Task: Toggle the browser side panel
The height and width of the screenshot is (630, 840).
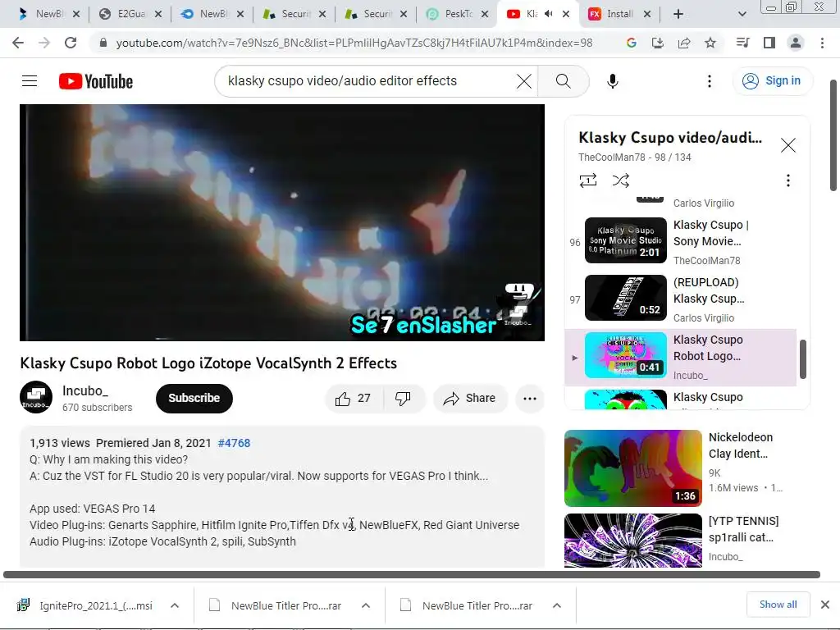Action: coord(769,43)
